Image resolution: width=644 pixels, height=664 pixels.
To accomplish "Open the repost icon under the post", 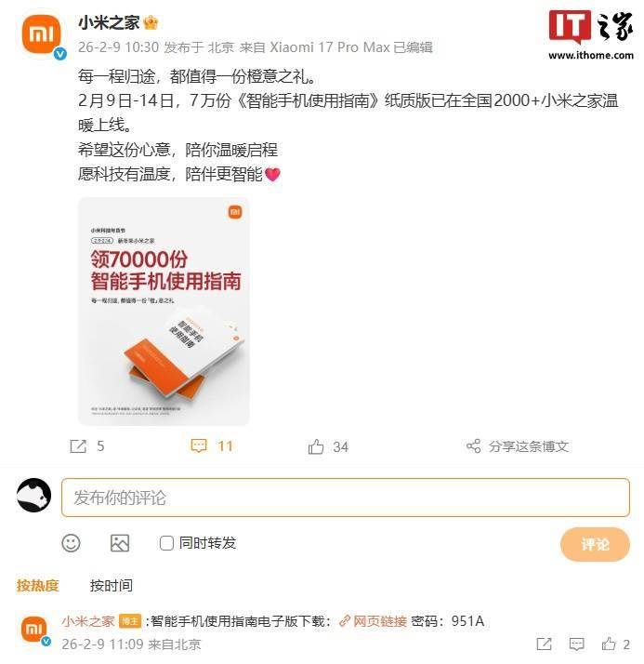I will coord(78,446).
